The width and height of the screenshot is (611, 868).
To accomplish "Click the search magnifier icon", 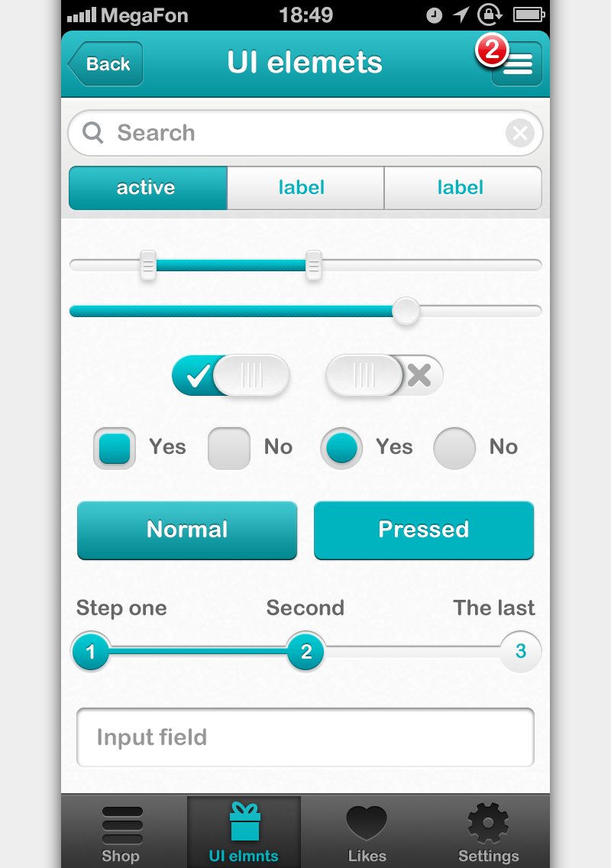I will [93, 133].
